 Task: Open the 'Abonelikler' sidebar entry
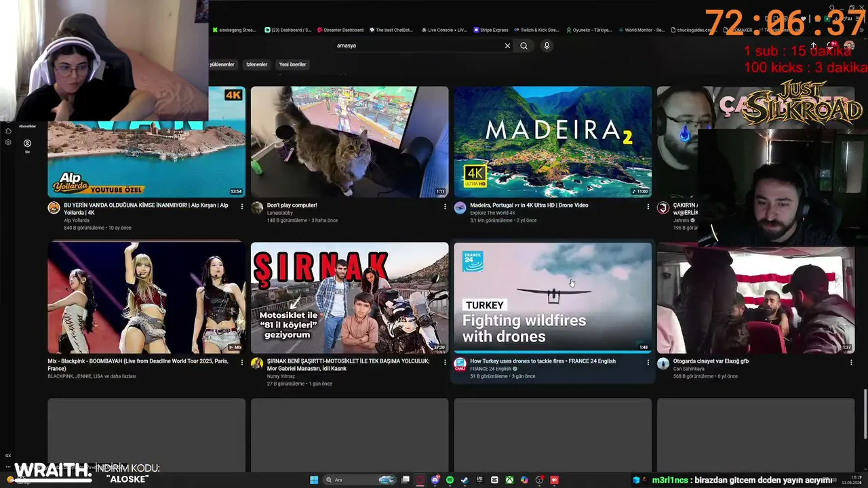click(27, 126)
